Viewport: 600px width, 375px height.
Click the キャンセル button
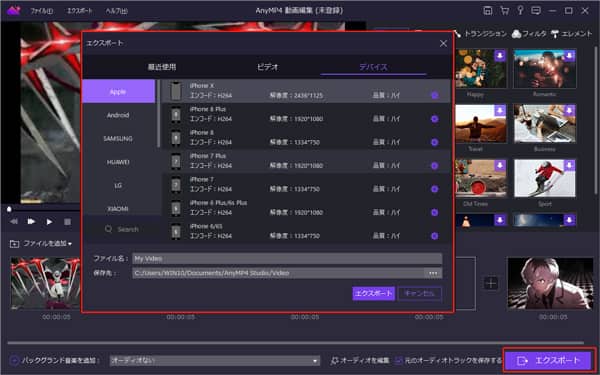pyautogui.click(x=420, y=293)
